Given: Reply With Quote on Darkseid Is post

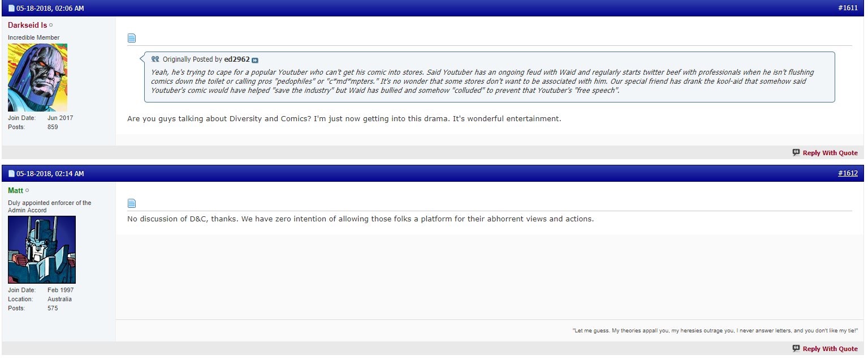Looking at the screenshot, I should (830, 153).
